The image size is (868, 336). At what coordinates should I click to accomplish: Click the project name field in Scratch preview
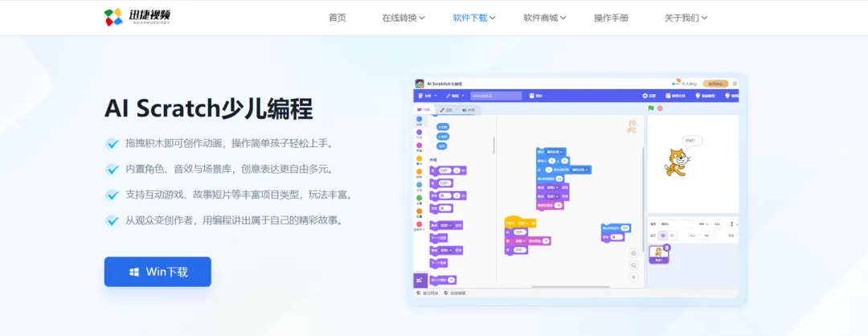pyautogui.click(x=496, y=96)
